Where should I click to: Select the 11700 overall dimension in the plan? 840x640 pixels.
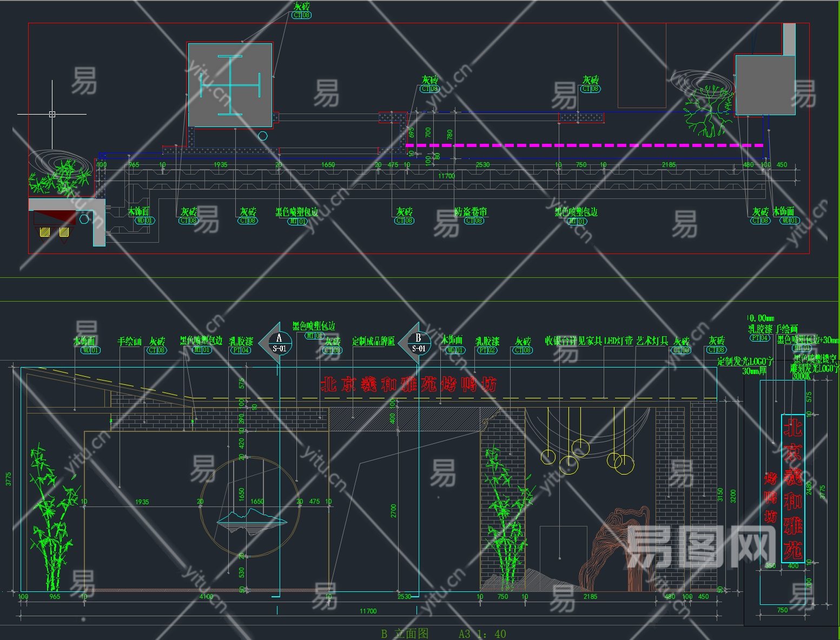446,176
